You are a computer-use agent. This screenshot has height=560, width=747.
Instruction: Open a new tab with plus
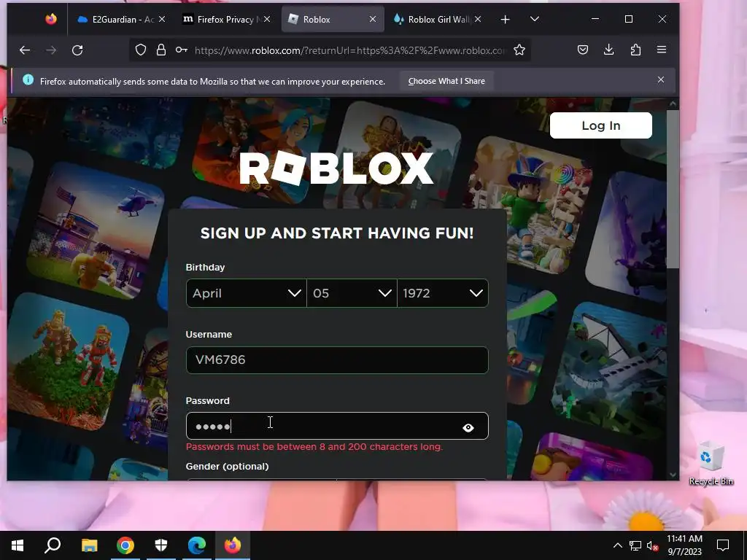(x=505, y=20)
